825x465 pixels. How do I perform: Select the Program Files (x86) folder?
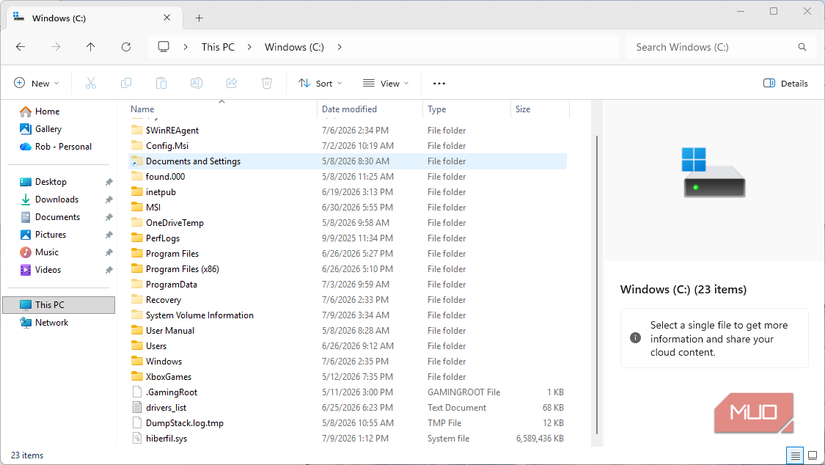click(347, 269)
